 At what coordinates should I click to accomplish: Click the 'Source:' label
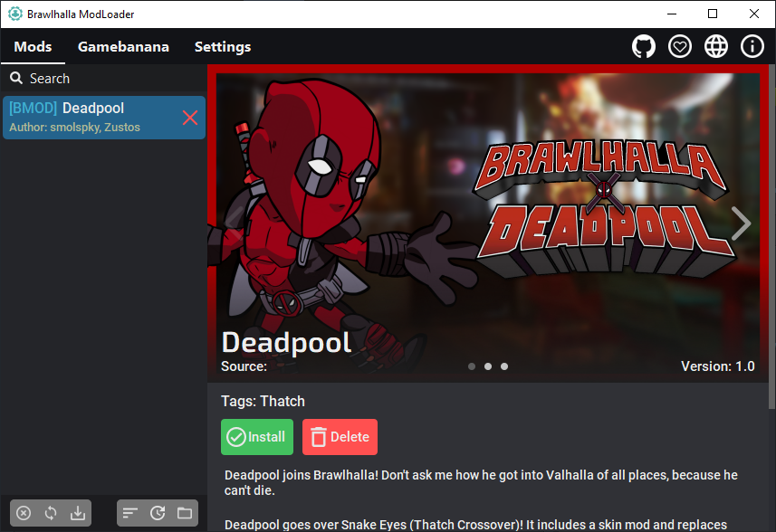coord(244,366)
